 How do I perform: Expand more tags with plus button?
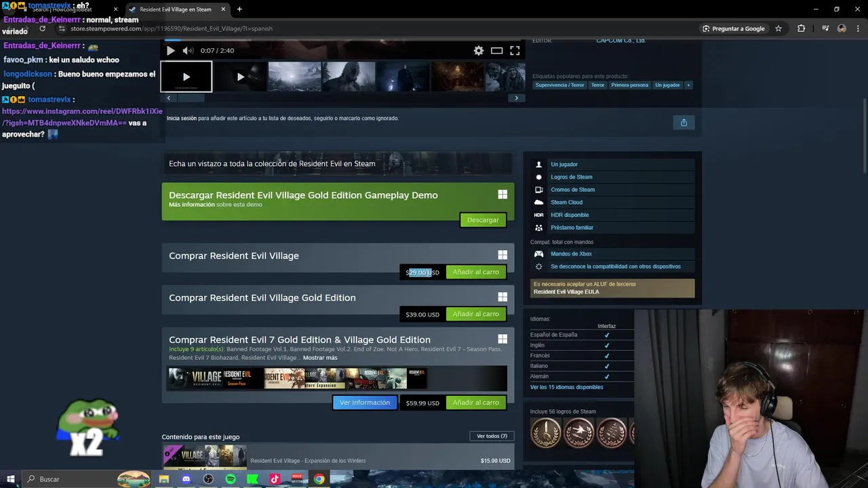(688, 85)
